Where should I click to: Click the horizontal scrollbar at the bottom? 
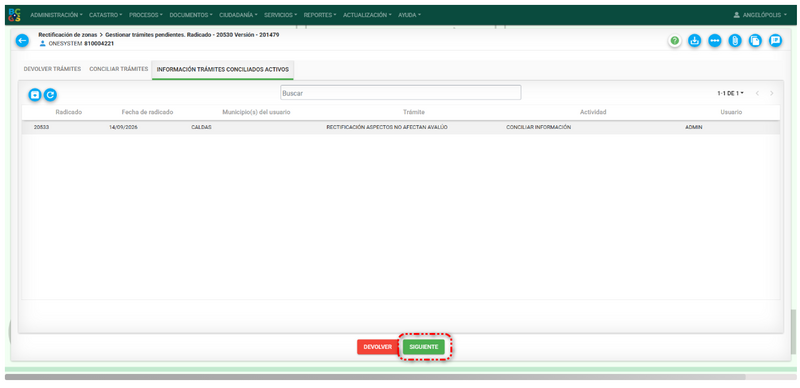[375, 377]
